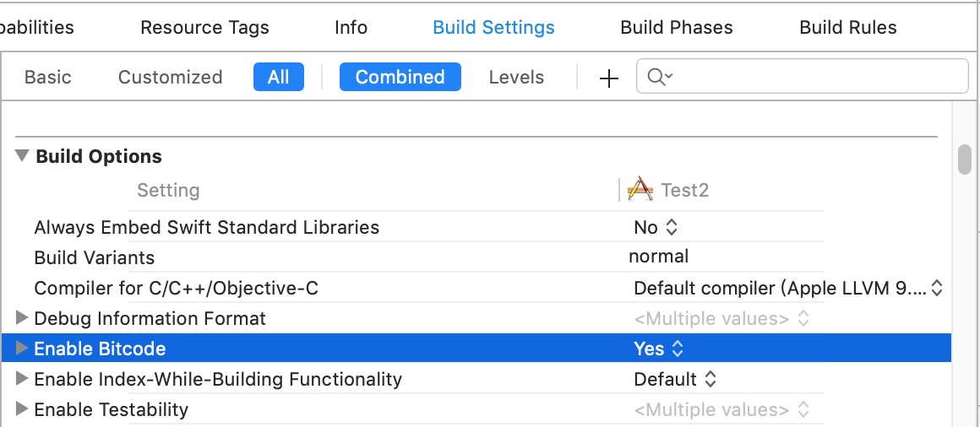Viewport: 980px width, 427px height.
Task: Show Customized settings only
Action: (170, 77)
